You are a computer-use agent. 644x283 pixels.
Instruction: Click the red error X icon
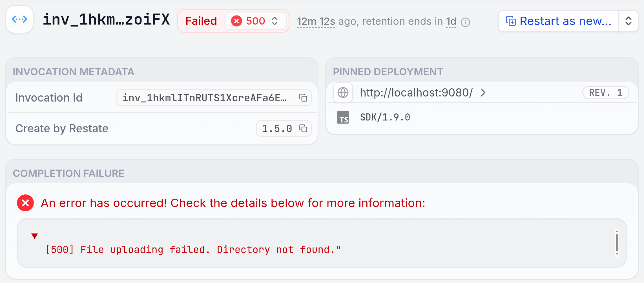pos(25,203)
